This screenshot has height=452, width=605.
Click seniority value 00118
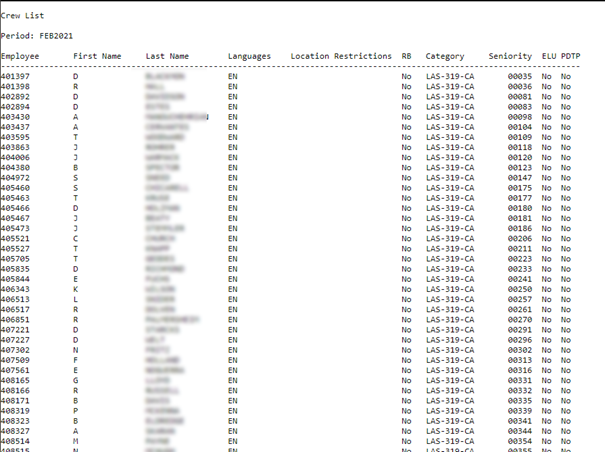point(520,147)
